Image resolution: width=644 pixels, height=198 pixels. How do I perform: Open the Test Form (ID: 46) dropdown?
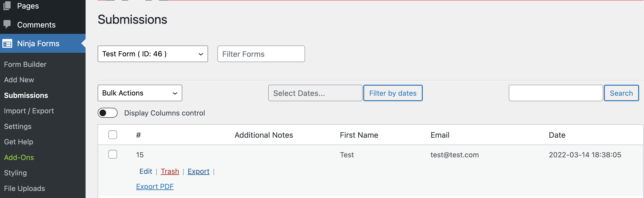tap(152, 54)
